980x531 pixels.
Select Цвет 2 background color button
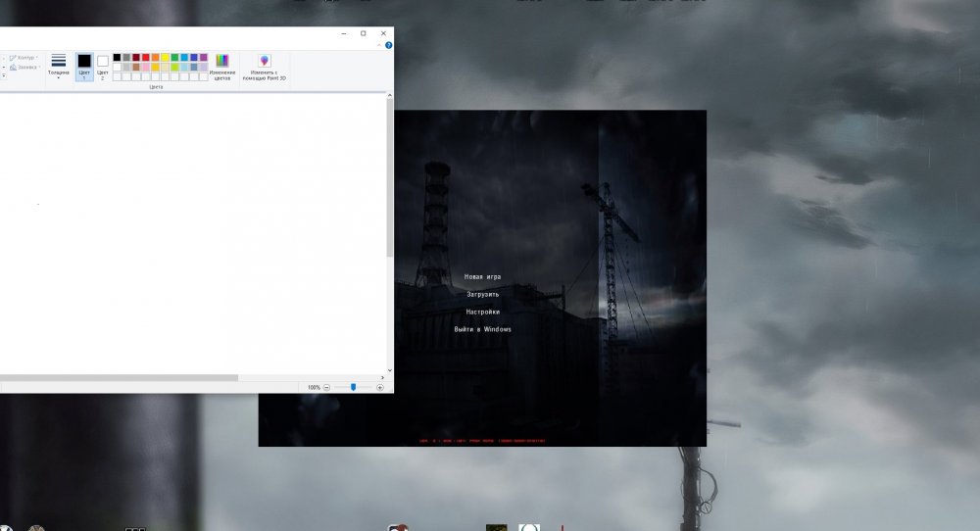click(x=103, y=67)
